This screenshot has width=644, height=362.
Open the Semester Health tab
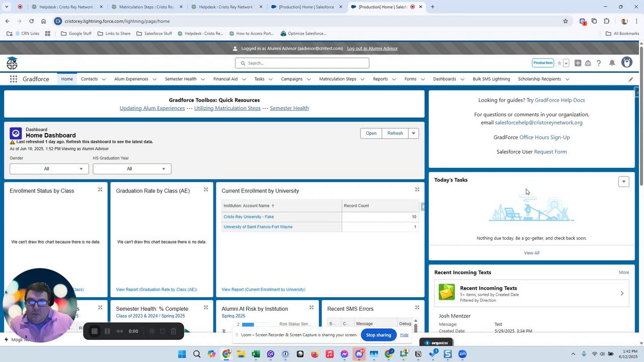[181, 79]
